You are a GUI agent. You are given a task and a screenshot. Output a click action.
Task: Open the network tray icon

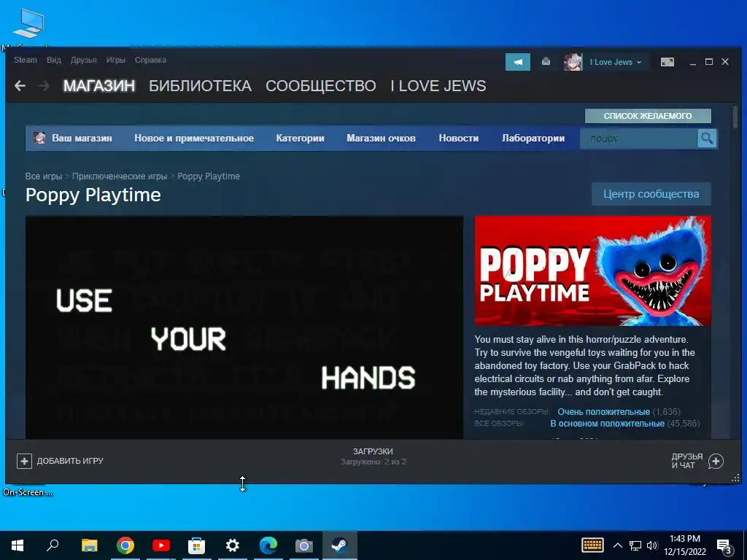(x=635, y=545)
